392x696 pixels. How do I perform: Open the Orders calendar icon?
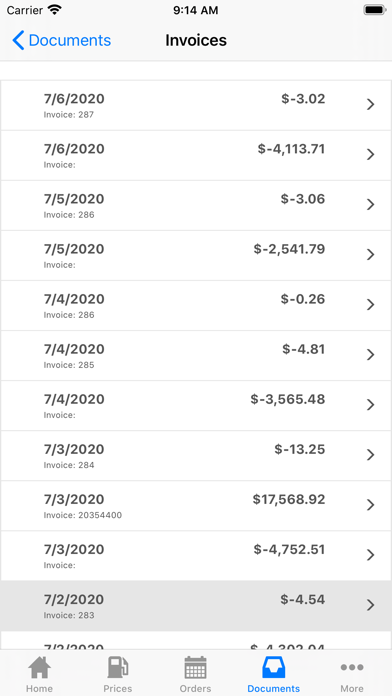click(x=195, y=667)
